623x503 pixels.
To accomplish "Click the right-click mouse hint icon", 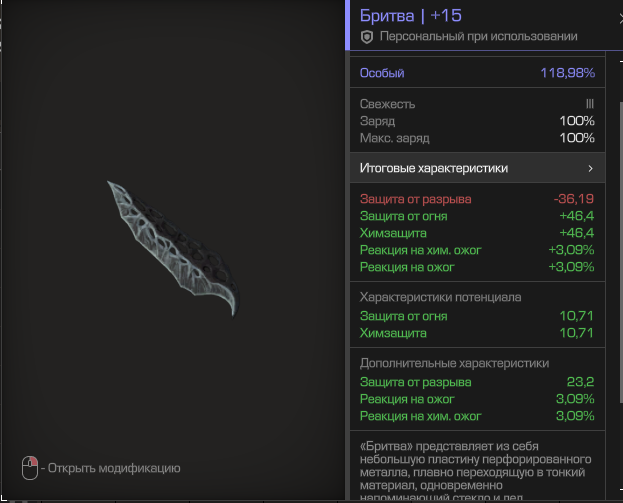I will [30, 467].
